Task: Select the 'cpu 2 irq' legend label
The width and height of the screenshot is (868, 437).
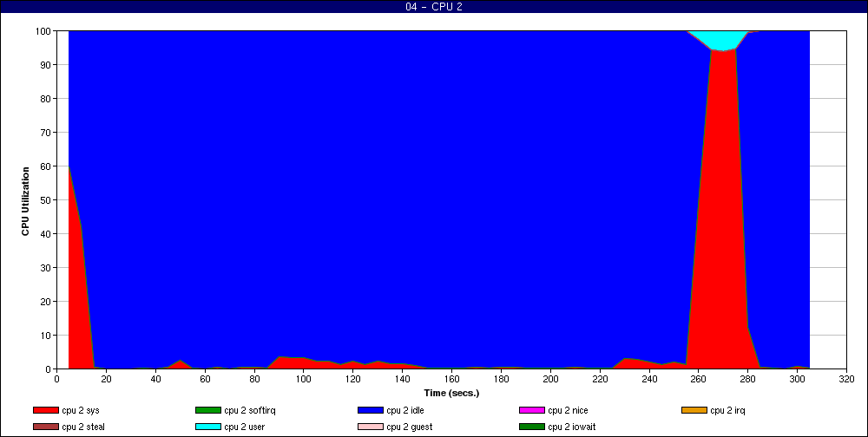Action: pyautogui.click(x=727, y=410)
